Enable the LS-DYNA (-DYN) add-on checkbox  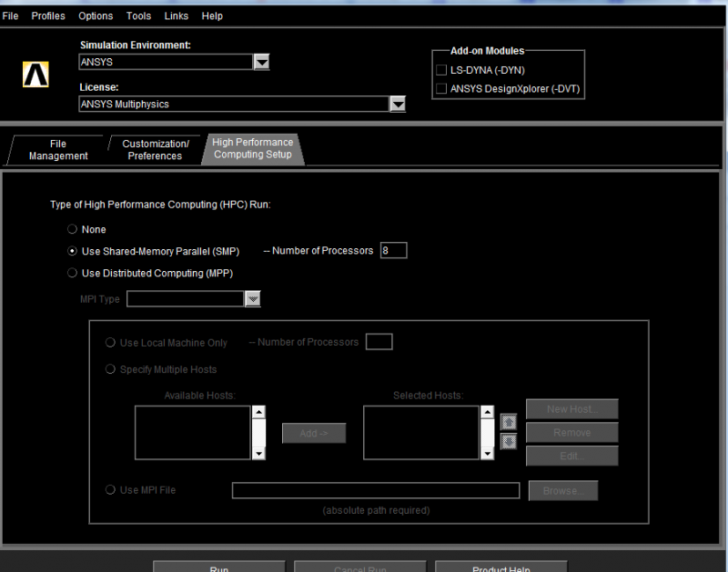pos(441,70)
